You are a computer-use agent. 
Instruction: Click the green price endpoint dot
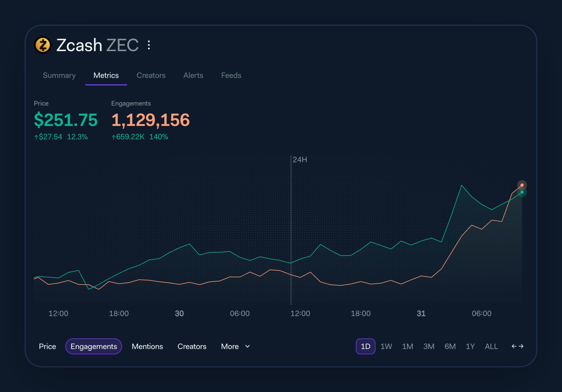tap(522, 192)
